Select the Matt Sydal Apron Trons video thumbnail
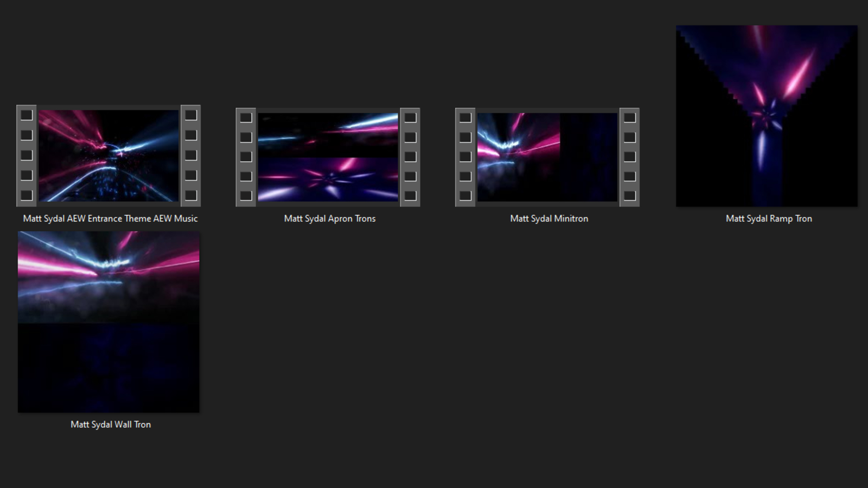868x488 pixels. tap(328, 157)
